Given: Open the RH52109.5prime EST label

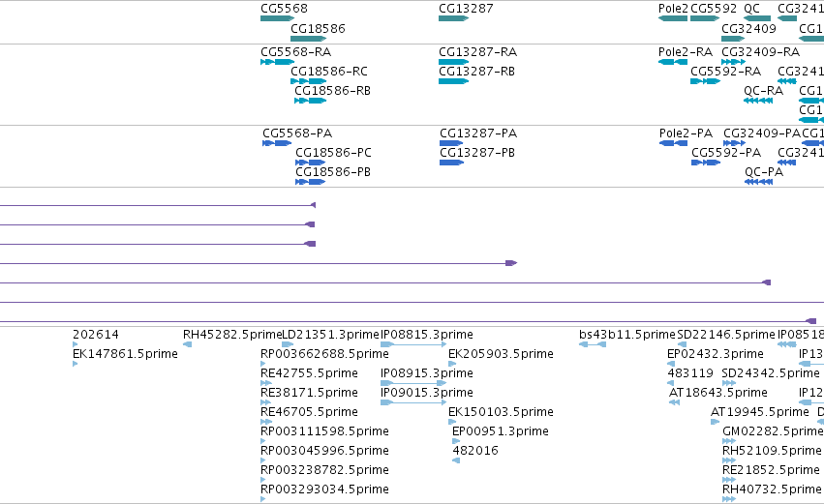Looking at the screenshot, I should [x=772, y=451].
